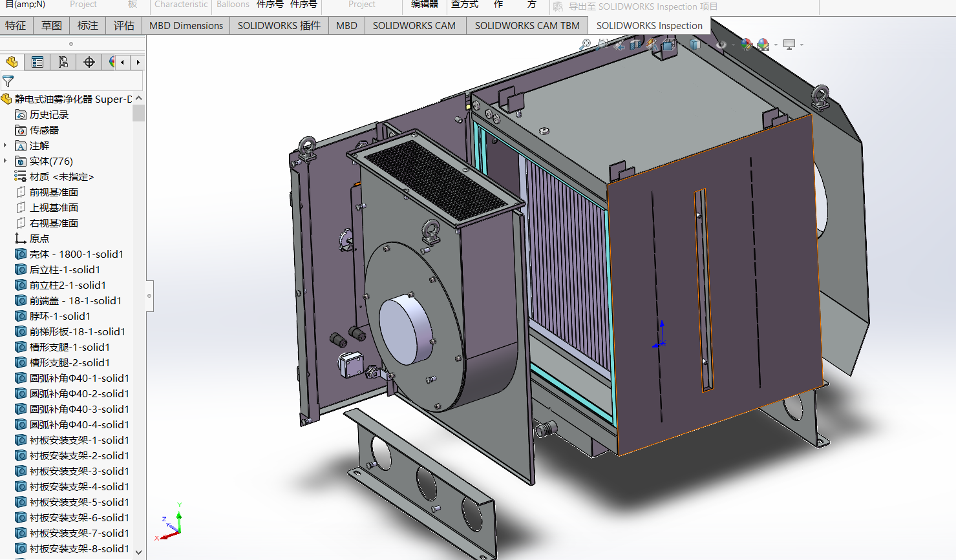Open the ConfigurationManager panel tab
This screenshot has width=956, height=560.
63,62
